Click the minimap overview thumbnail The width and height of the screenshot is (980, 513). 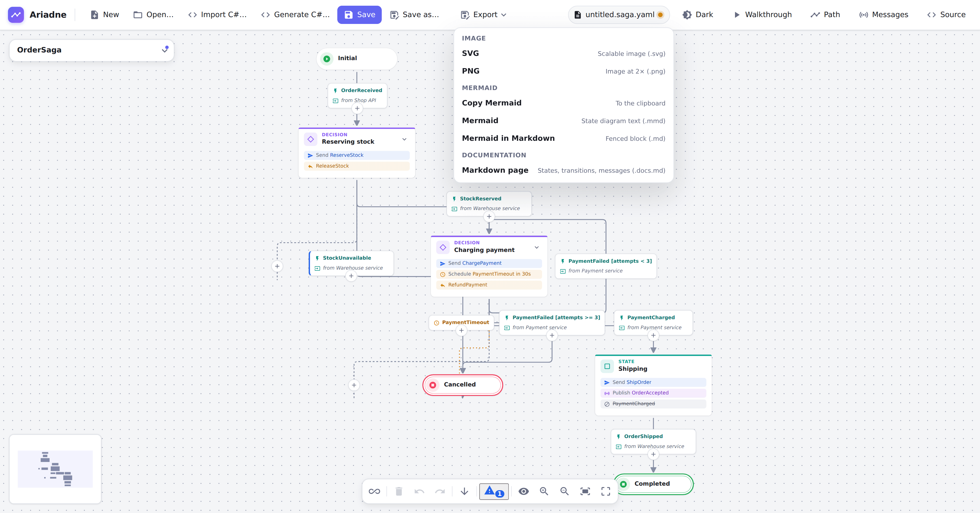tap(55, 469)
